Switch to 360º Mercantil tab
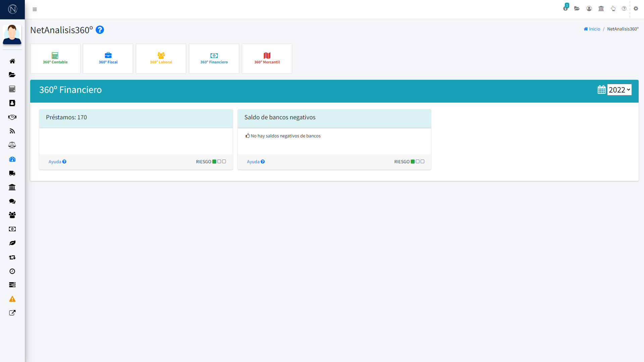This screenshot has width=644, height=362. (267, 58)
